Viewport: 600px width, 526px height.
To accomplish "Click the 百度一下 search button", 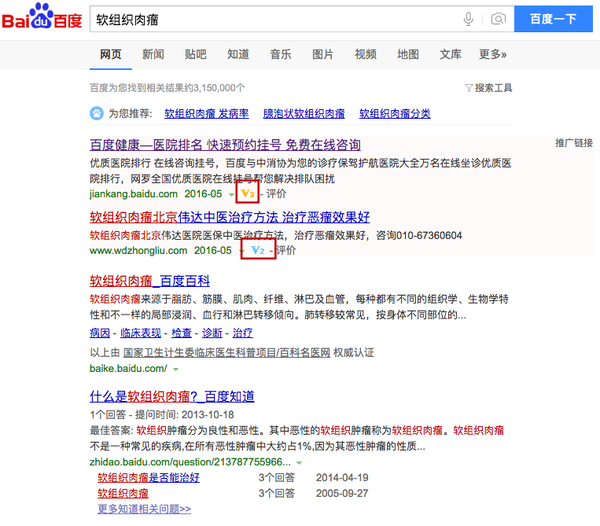I will 553,19.
